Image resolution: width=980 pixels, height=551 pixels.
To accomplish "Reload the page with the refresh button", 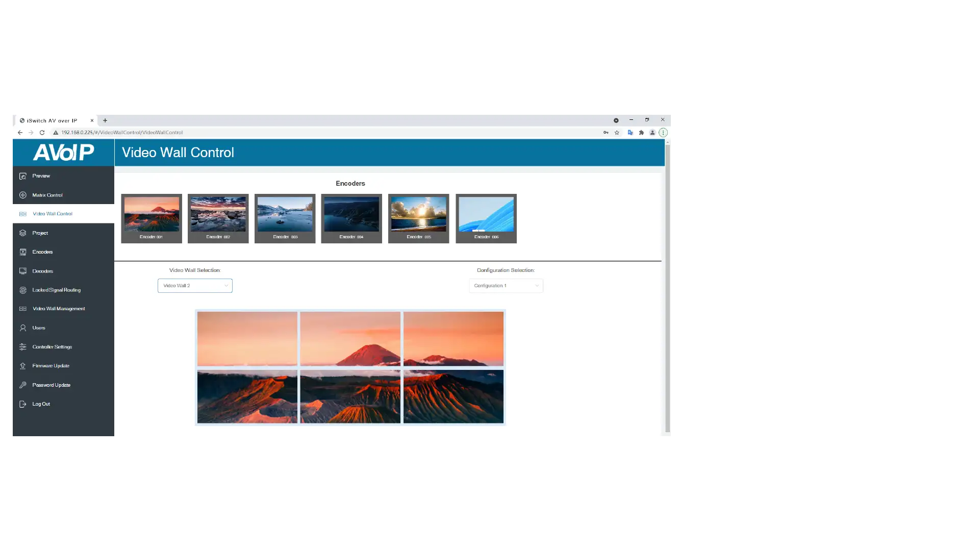I will point(42,133).
